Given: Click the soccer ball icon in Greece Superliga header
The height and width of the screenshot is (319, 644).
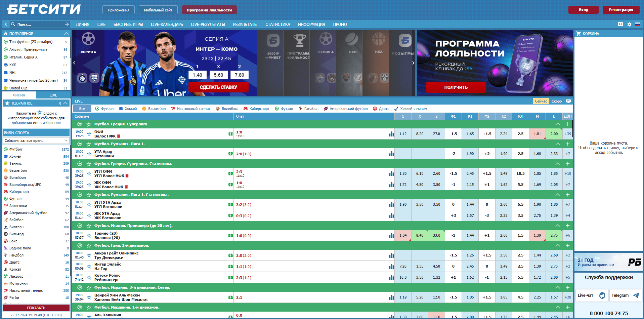Looking at the screenshot, I should [x=80, y=124].
